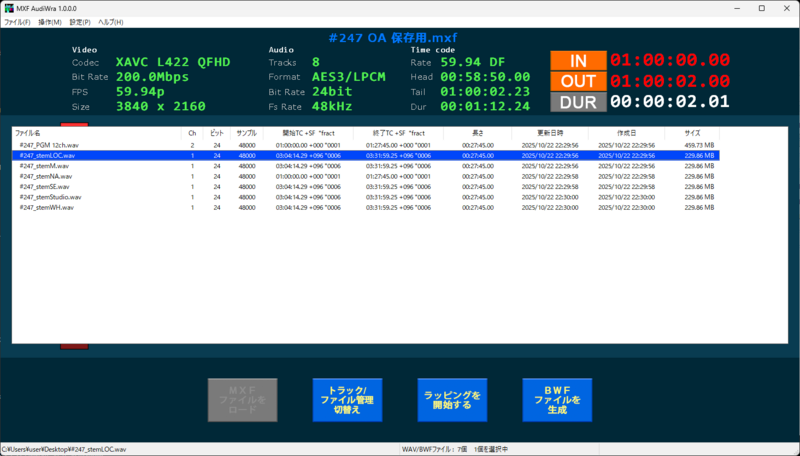The height and width of the screenshot is (456, 800).
Task: Click the ラッピングを開始する button
Action: tap(452, 400)
